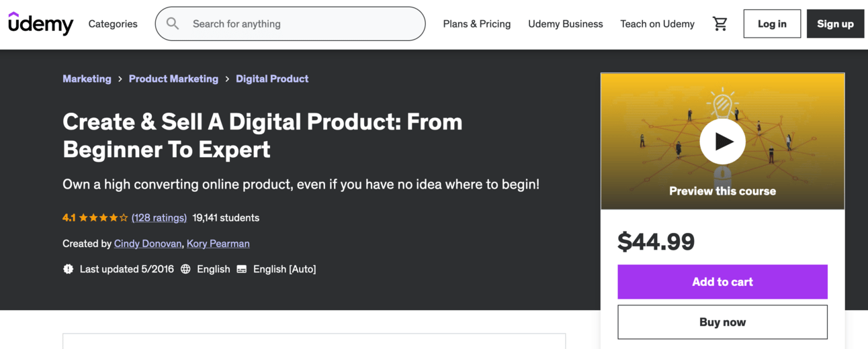Click the search magnifier icon
The image size is (868, 349).
173,23
